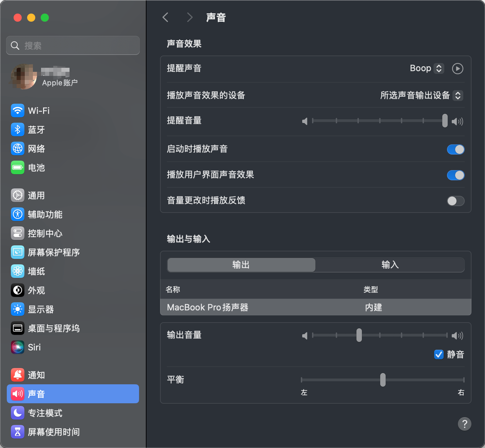485x448 pixels.
Task: Click the low-volume speaker icon beside 输出音量
Action: (305, 335)
